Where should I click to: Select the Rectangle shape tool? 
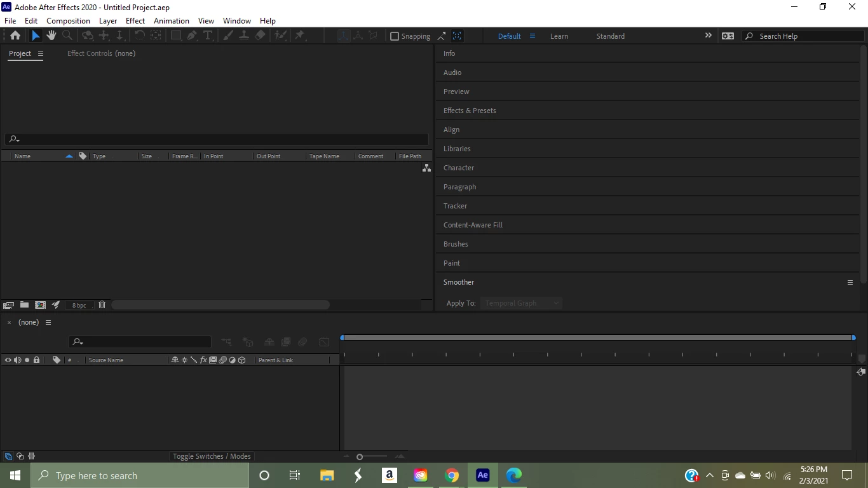(x=176, y=36)
